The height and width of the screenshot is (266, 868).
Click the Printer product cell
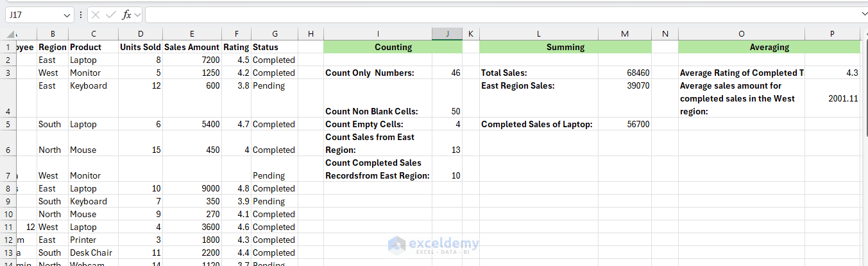[93, 240]
